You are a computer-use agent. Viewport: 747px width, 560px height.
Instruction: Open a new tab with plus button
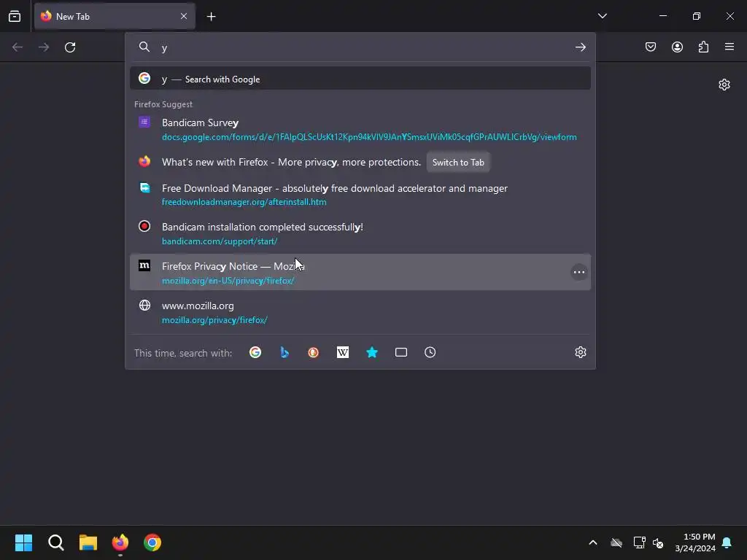coord(211,16)
